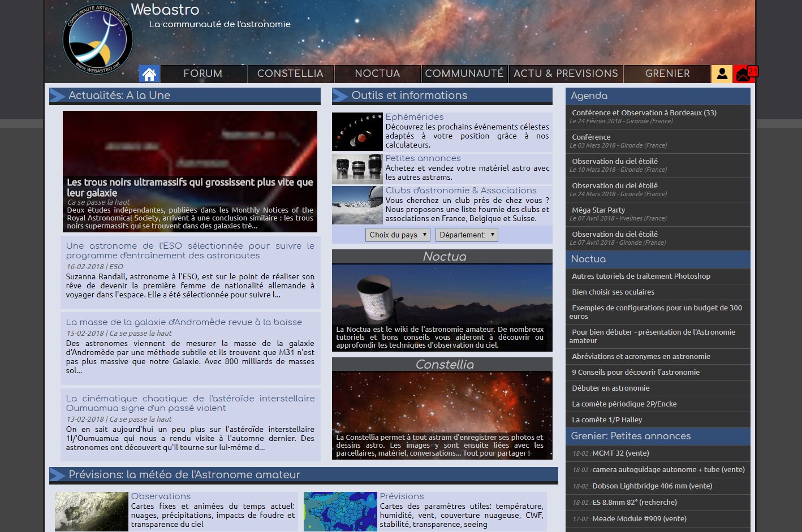Image resolution: width=802 pixels, height=532 pixels.
Task: Click the 'Outils et informations' heading
Action: coord(442,96)
